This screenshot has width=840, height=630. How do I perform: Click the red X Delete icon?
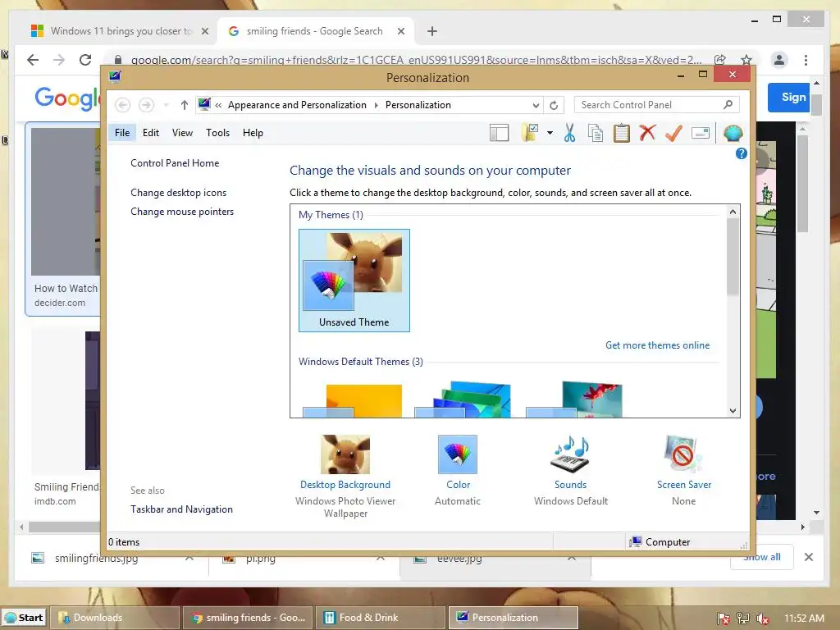pyautogui.click(x=647, y=133)
